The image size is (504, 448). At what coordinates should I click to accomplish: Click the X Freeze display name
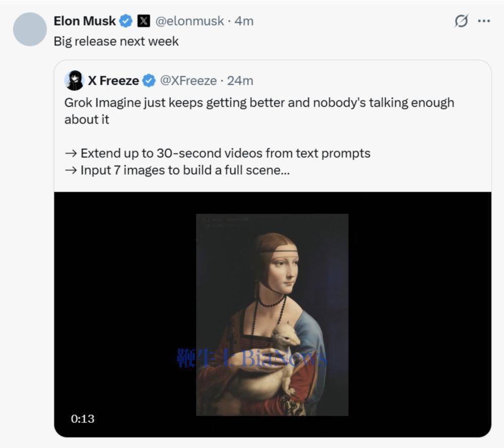point(113,81)
